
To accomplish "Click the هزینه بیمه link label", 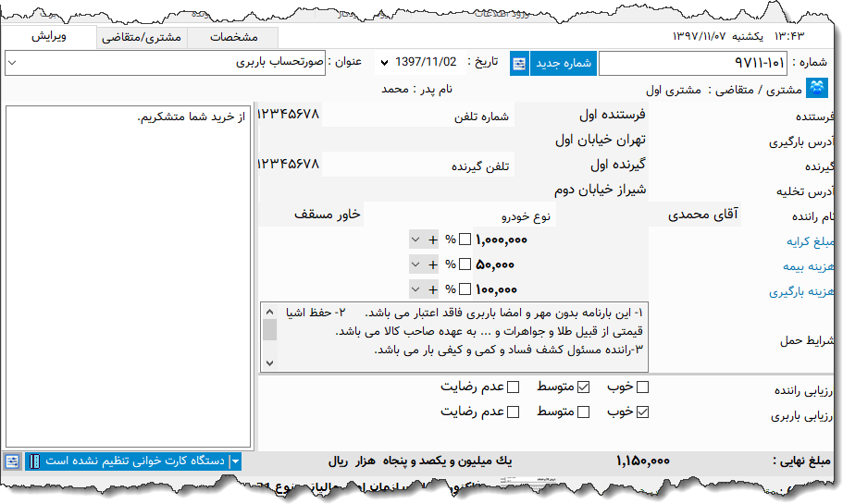I will [809, 267].
